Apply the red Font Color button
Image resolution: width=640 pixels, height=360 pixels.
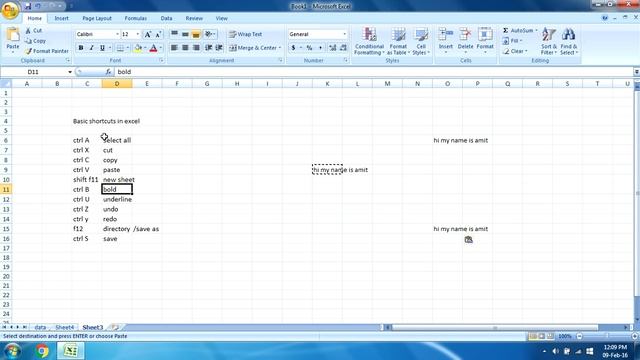pos(153,48)
